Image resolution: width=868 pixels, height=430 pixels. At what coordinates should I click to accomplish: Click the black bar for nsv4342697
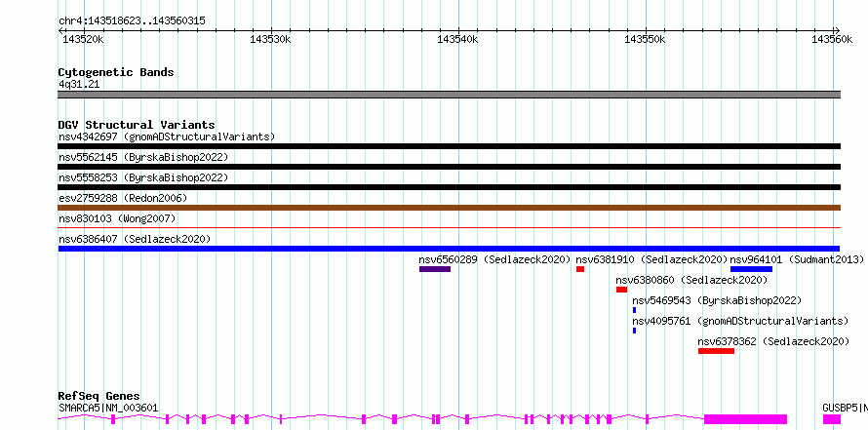pos(450,146)
